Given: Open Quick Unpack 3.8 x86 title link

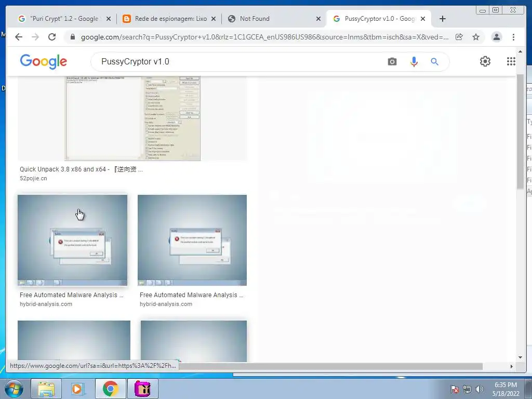Looking at the screenshot, I should tap(82, 169).
